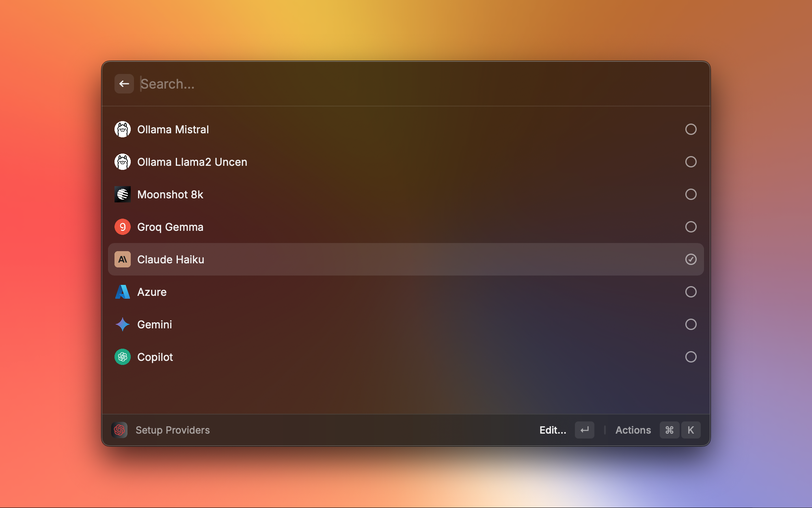Select the Azure provider icon
The width and height of the screenshot is (812, 508).
[x=122, y=292]
